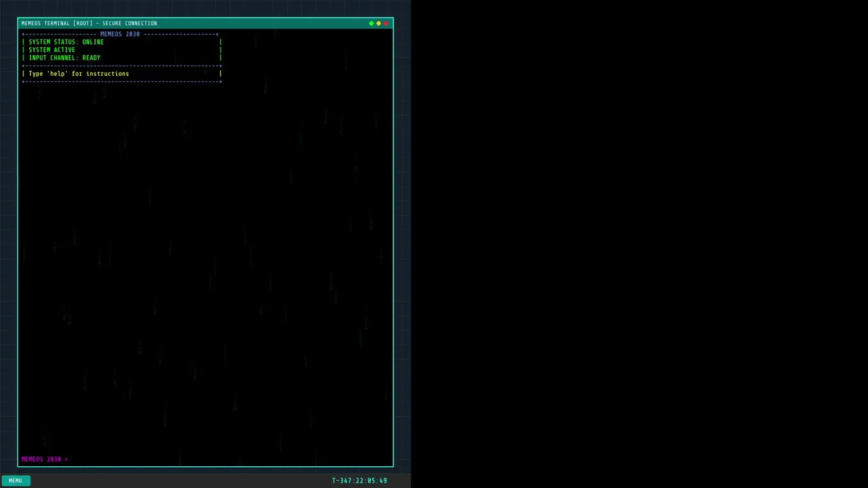The height and width of the screenshot is (488, 868).
Task: Select the 'SYSTEM STATUS: ONLINE' line
Action: point(66,42)
